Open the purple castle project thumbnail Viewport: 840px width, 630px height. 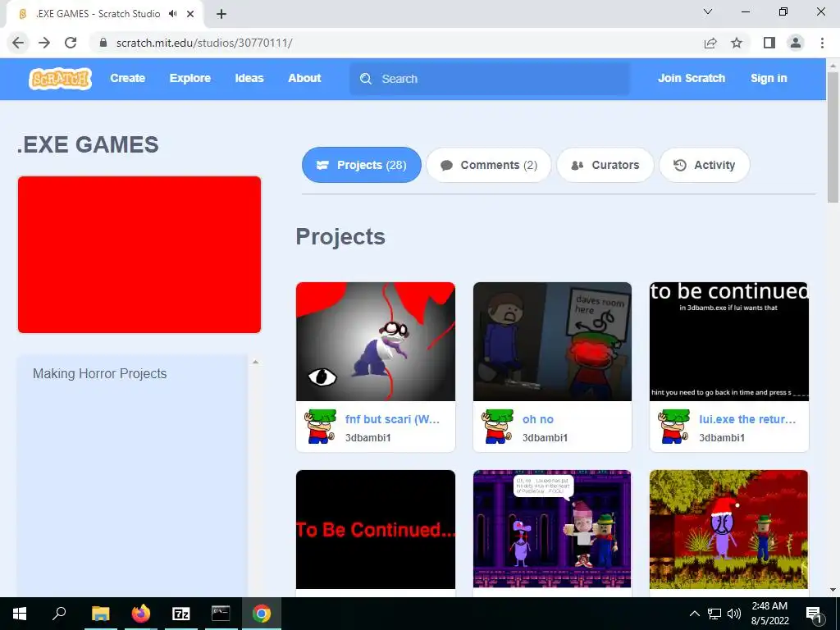[x=552, y=529]
